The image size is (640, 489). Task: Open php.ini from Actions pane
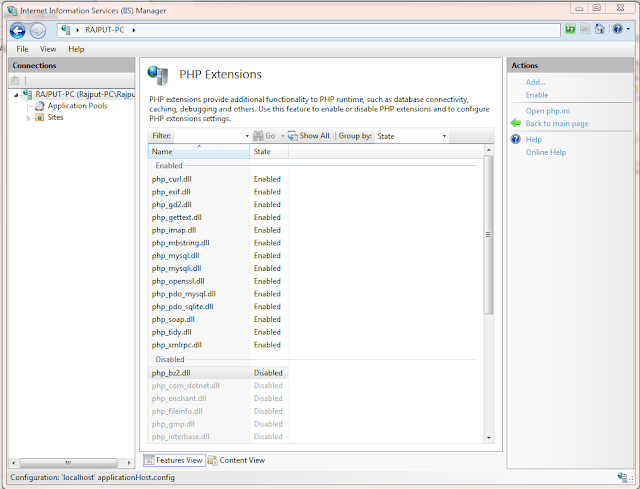click(x=547, y=111)
